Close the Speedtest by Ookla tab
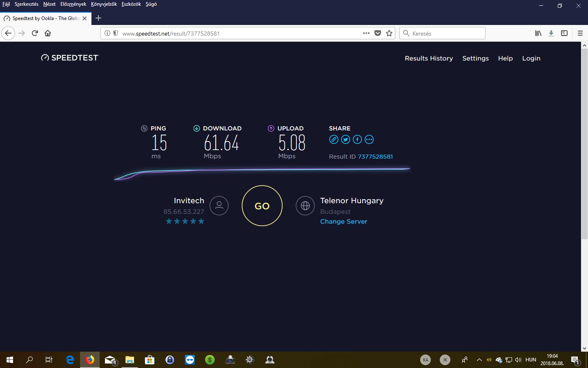588x368 pixels. [85, 18]
